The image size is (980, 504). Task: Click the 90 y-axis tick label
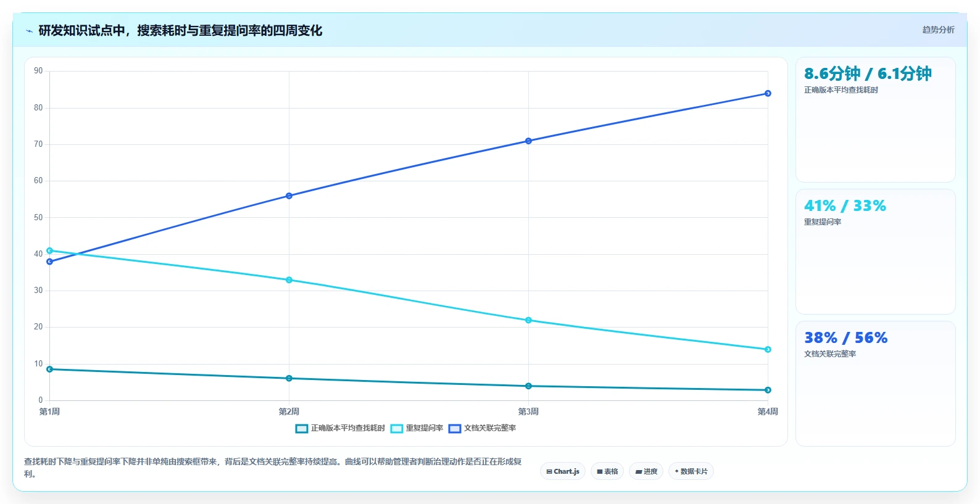coord(38,71)
